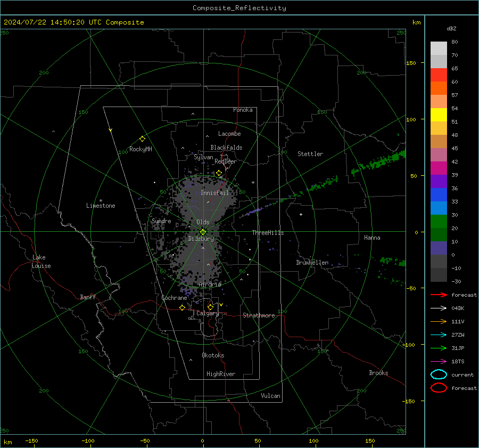Click the Lake Louise label
479x448 pixels.
(x=41, y=262)
